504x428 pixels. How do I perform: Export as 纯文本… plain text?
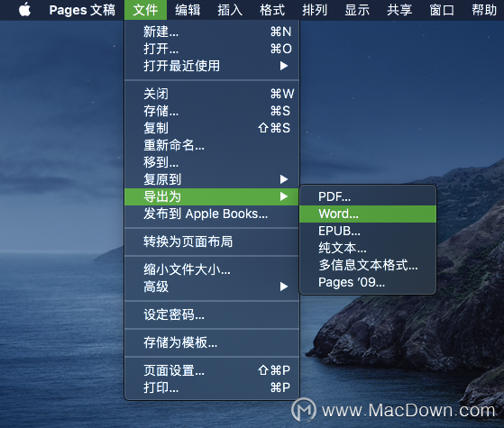point(368,248)
